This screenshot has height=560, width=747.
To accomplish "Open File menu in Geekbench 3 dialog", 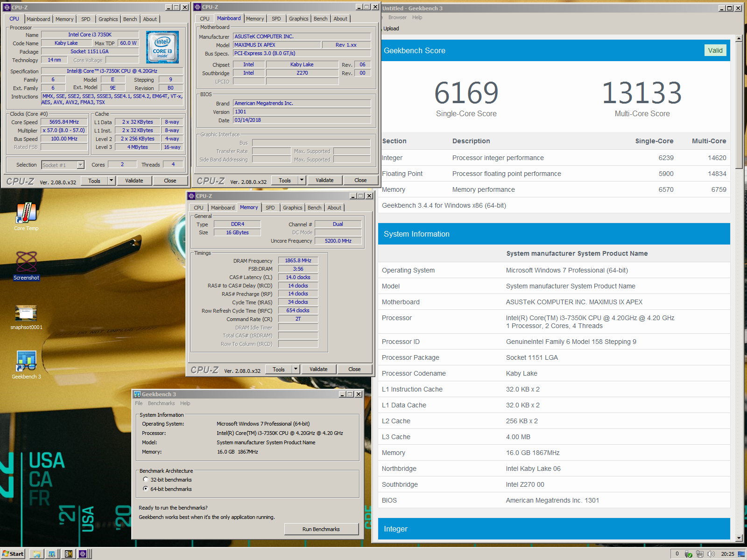I will (139, 403).
